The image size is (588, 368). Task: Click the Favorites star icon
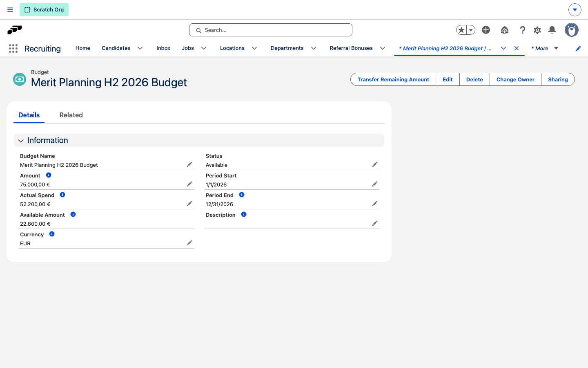(x=461, y=30)
